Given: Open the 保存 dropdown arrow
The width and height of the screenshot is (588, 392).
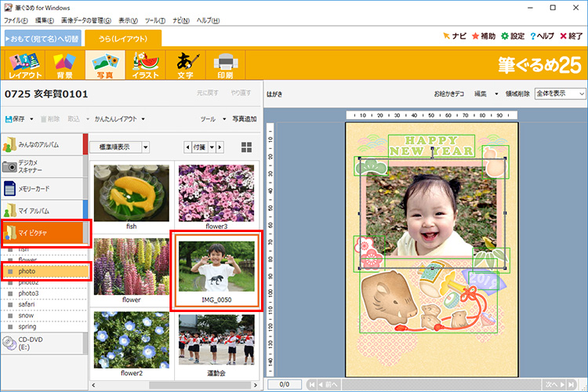Looking at the screenshot, I should [x=31, y=119].
